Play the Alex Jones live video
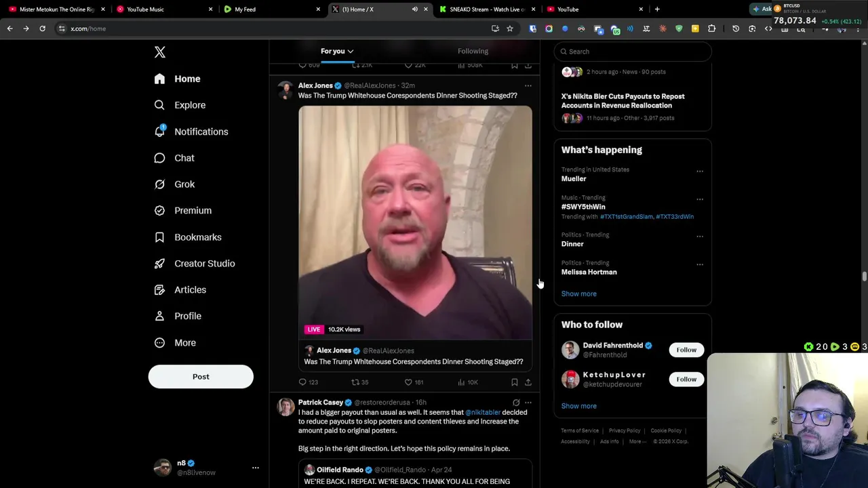Image resolution: width=868 pixels, height=488 pixels. tap(415, 222)
